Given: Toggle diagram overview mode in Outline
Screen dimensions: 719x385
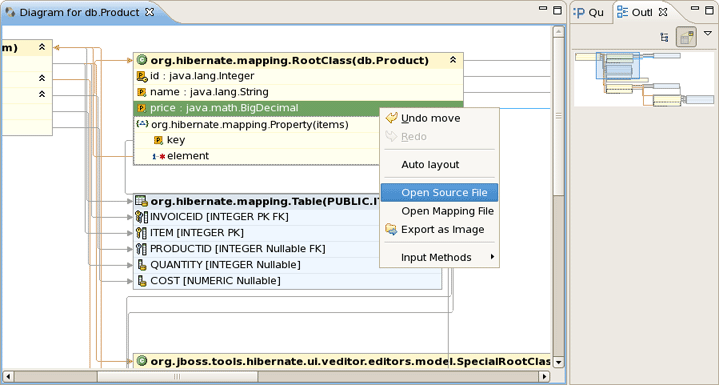Looking at the screenshot, I should (686, 38).
